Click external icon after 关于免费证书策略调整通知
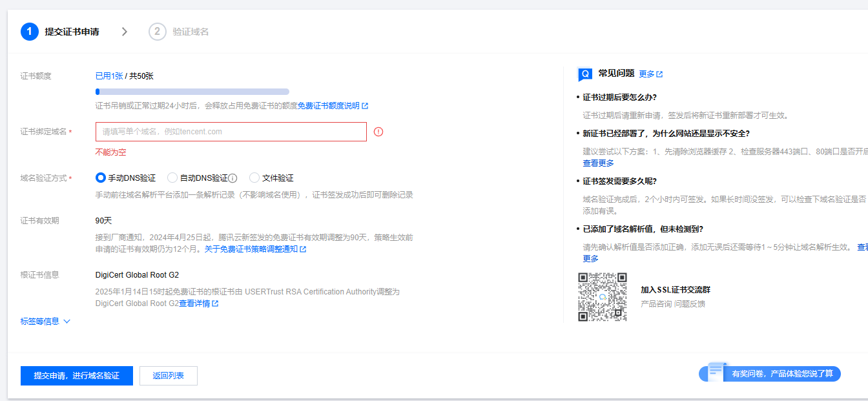Image resolution: width=868 pixels, height=401 pixels. (x=303, y=249)
